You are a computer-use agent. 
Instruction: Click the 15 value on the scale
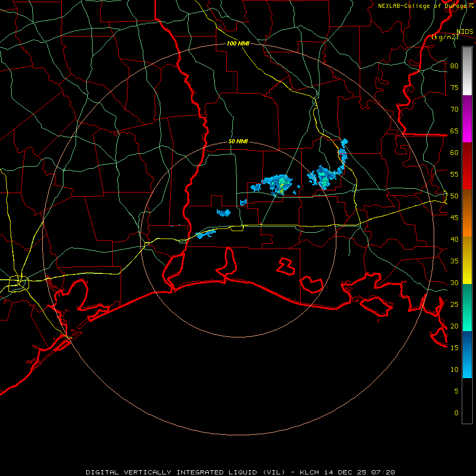click(x=454, y=348)
